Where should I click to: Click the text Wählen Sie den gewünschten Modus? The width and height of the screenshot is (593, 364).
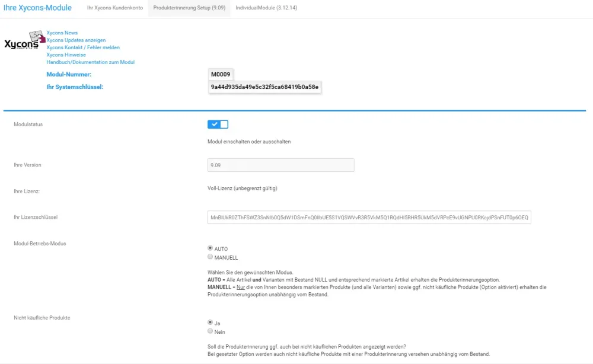[x=250, y=273]
